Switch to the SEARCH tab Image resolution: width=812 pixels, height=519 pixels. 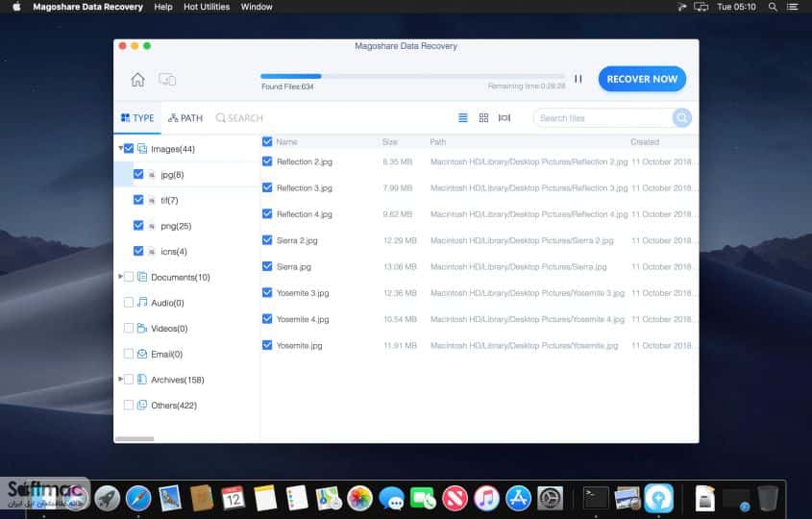[x=240, y=118]
